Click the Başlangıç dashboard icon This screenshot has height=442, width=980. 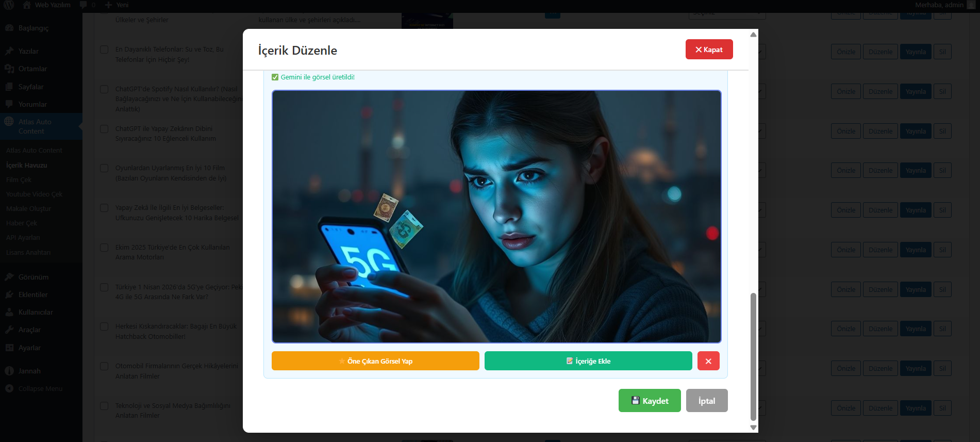(x=9, y=28)
